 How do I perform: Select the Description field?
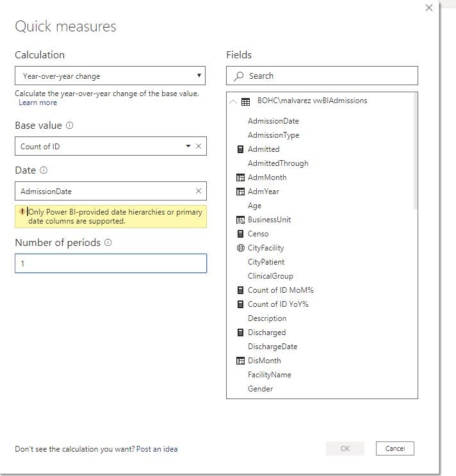pos(267,318)
